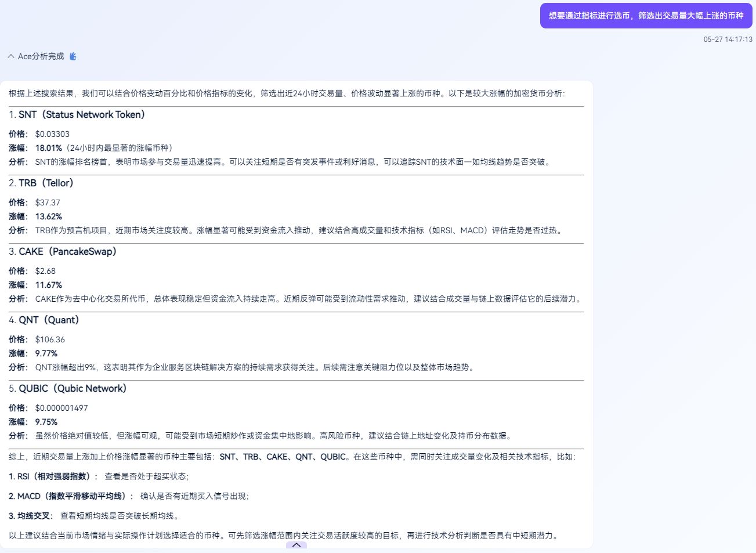This screenshot has width=756, height=553.
Task: Click heading 1. SNT (Status Network Token)
Action: point(77,115)
